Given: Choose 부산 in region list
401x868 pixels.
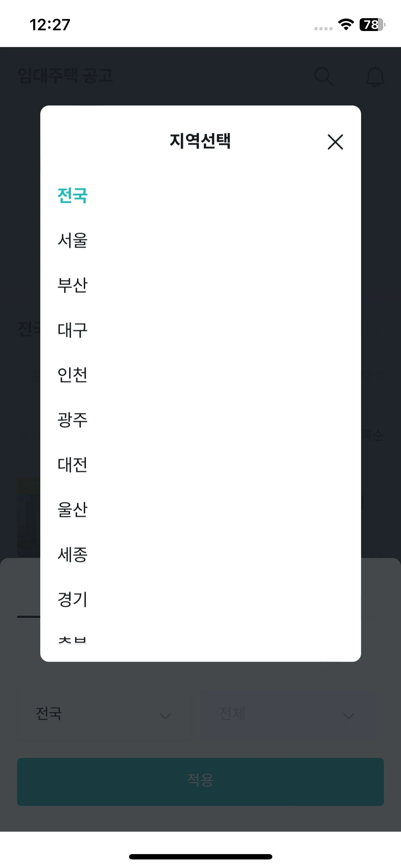Looking at the screenshot, I should pyautogui.click(x=72, y=285).
